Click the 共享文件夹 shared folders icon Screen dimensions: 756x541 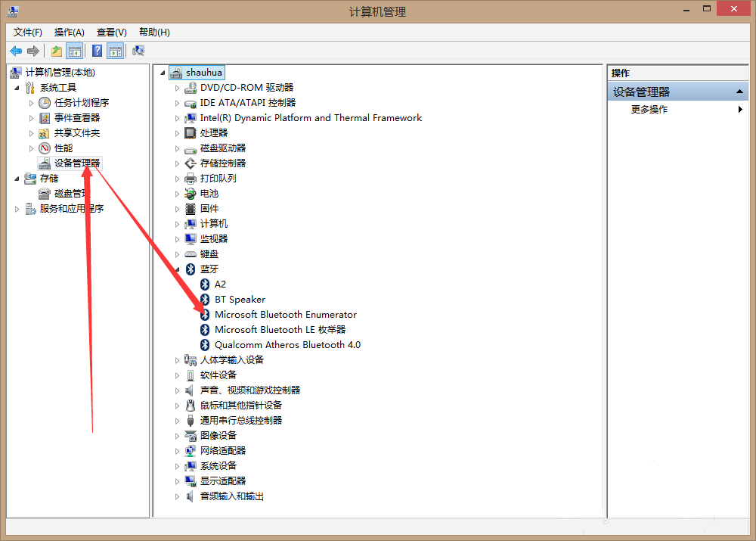[x=45, y=133]
